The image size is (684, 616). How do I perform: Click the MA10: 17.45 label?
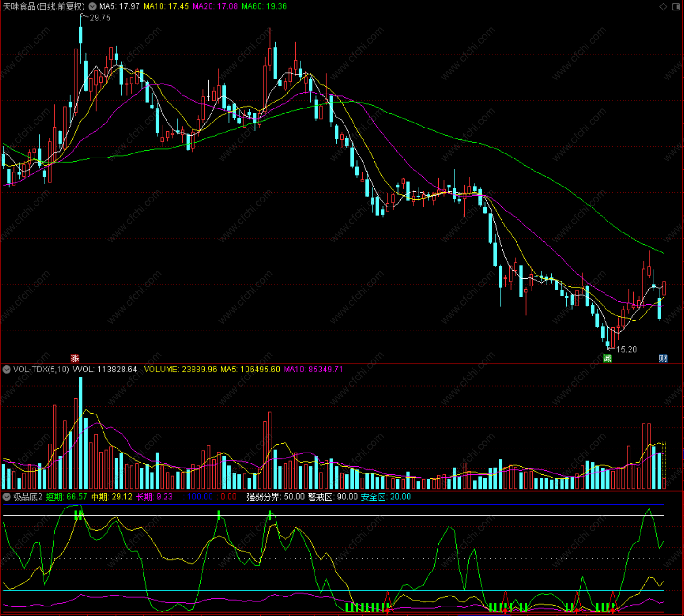pyautogui.click(x=166, y=6)
